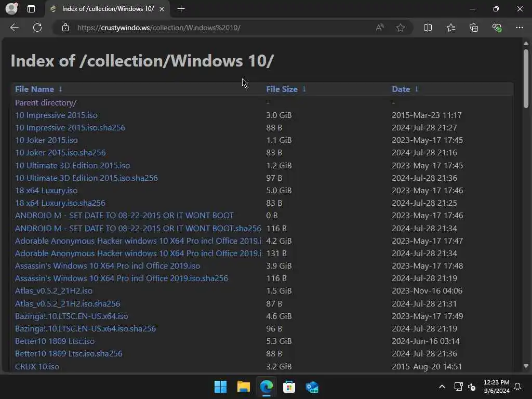This screenshot has width=532, height=399.
Task: Open File Explorer from taskbar
Action: pos(243,387)
